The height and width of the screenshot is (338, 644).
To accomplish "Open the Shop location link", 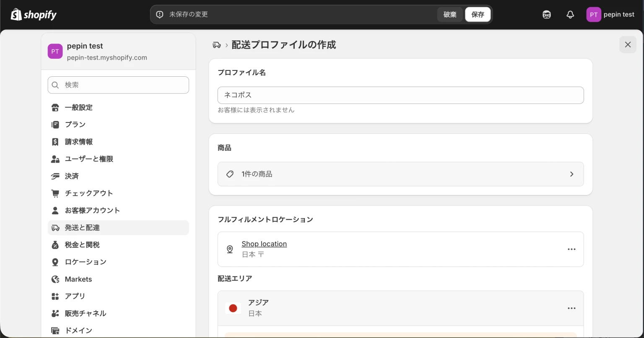I will pos(264,244).
